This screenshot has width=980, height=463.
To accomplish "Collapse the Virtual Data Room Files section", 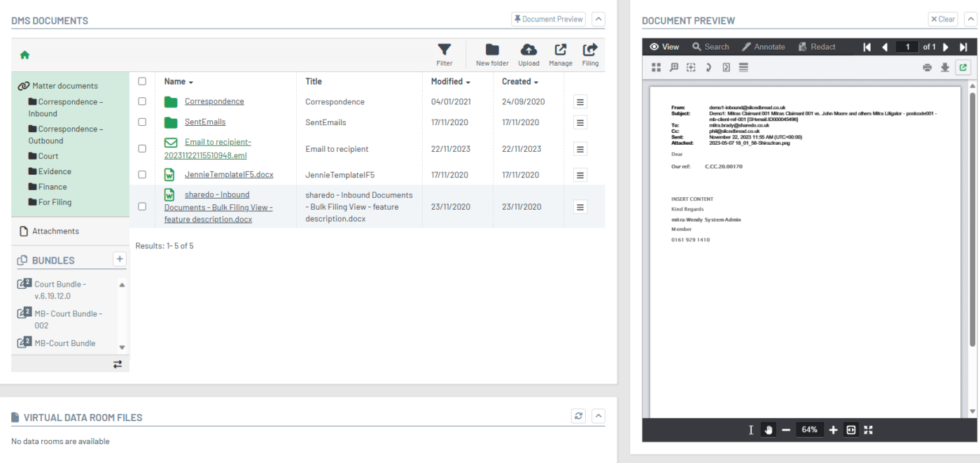I will [x=598, y=415].
